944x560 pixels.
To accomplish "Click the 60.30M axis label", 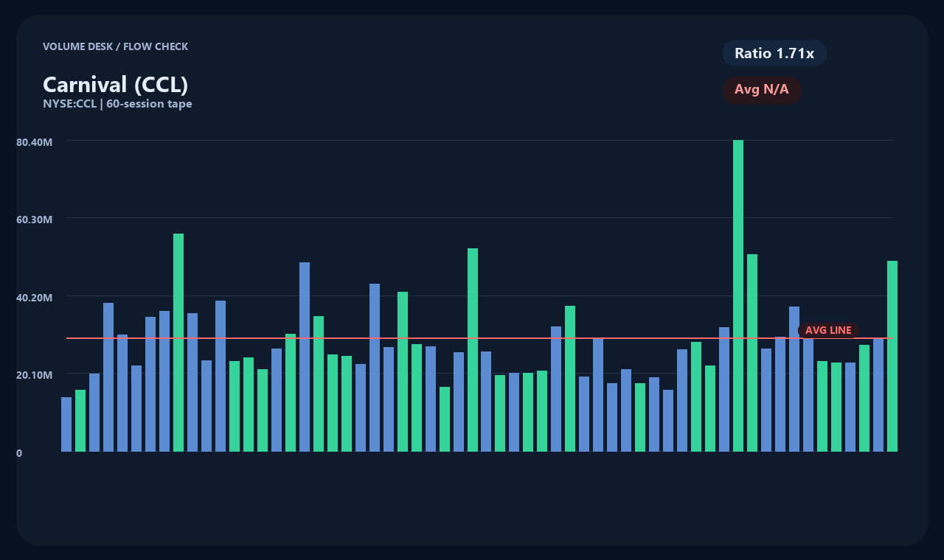I will click(x=35, y=220).
